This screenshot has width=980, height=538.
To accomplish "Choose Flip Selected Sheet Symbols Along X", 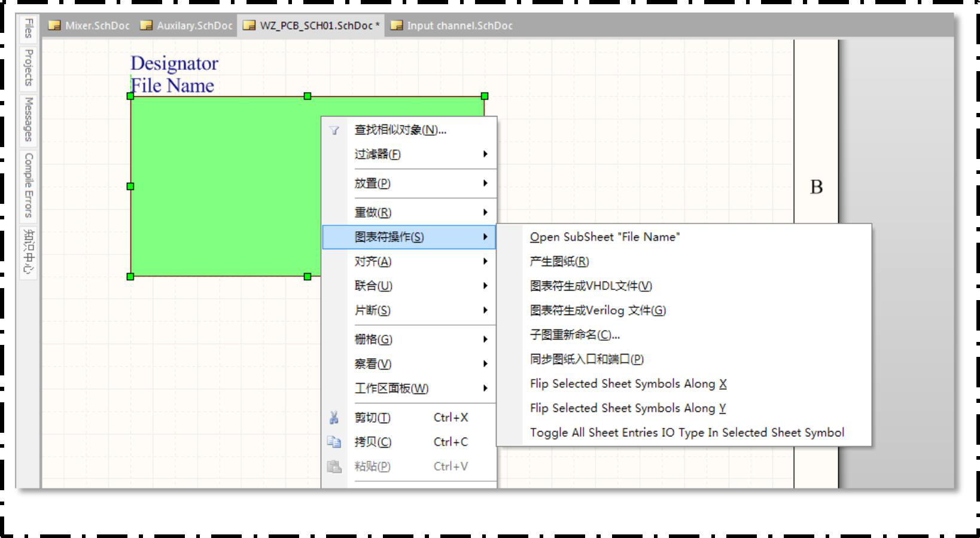I will click(628, 384).
